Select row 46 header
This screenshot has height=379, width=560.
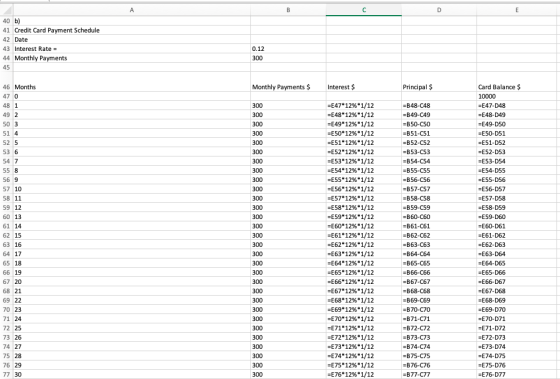click(x=6, y=81)
